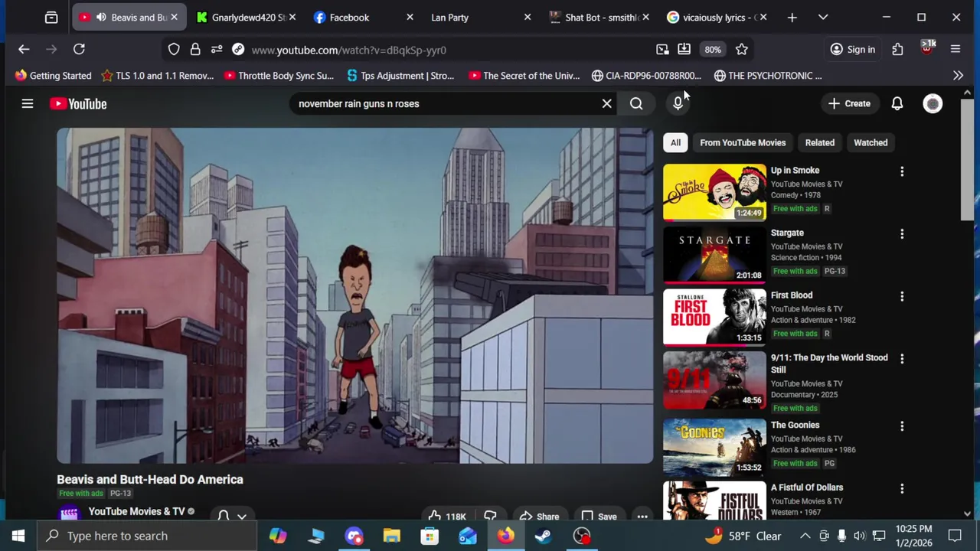
Task: Open options menu for The Goonies
Action: tap(902, 426)
